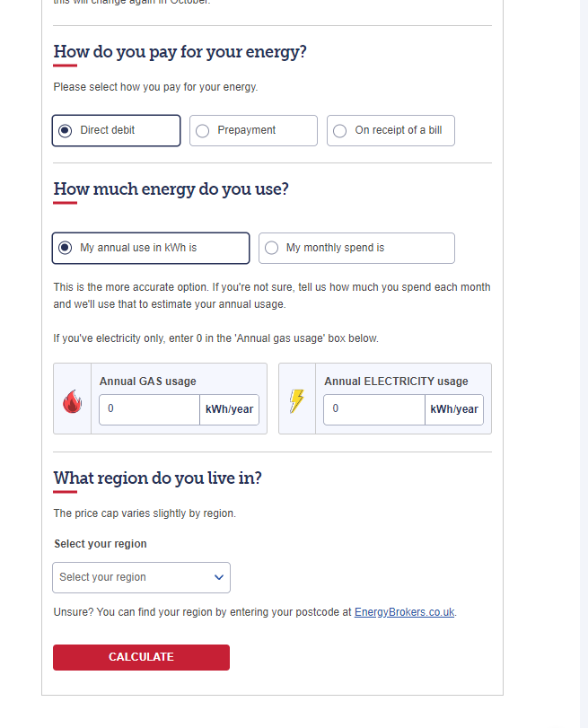Focus the Annual GAS usage input field
588x728 pixels.
[149, 409]
